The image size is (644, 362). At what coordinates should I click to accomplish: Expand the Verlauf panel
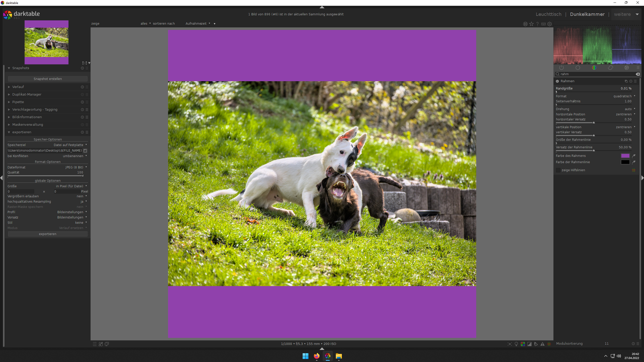tap(18, 87)
